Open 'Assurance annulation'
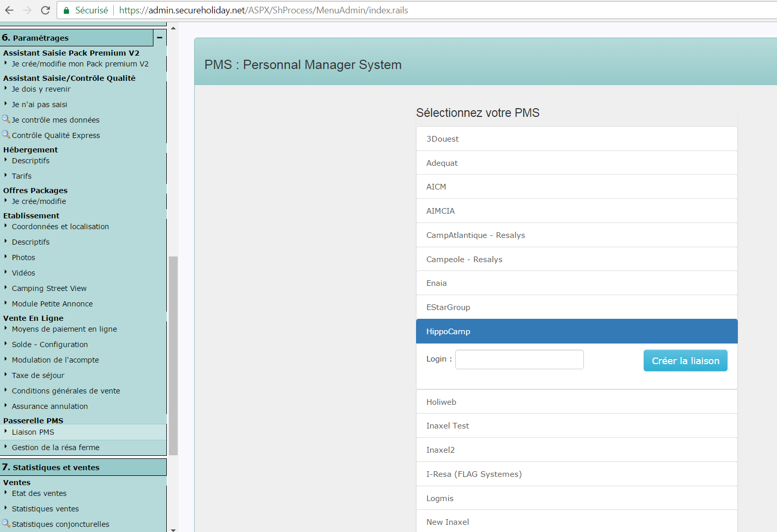Screen dimensions: 777x532 click(50, 406)
